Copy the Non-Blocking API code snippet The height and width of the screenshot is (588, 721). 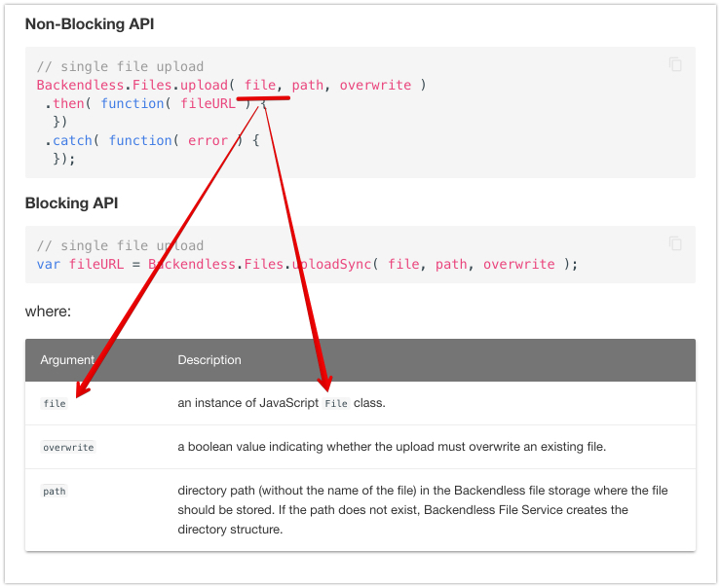675,65
